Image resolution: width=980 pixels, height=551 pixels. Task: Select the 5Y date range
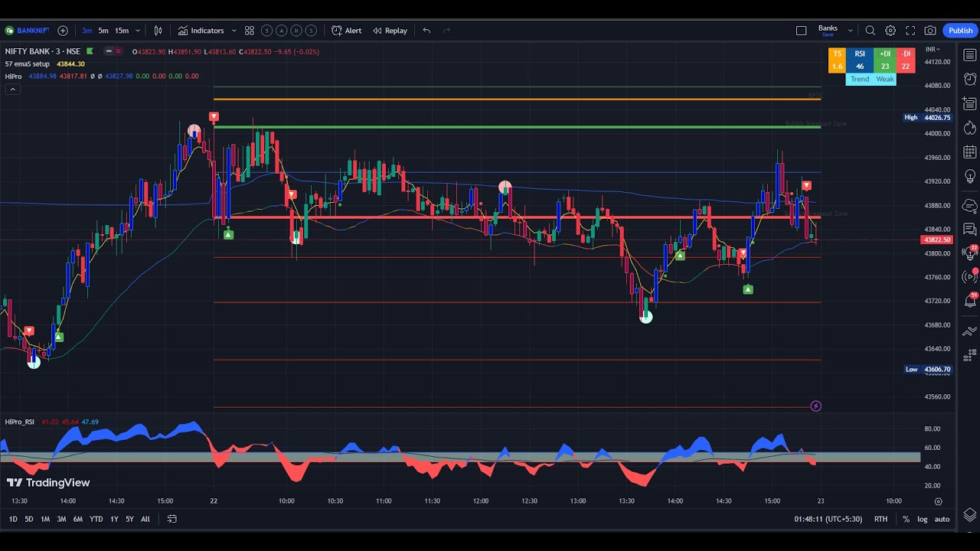pos(129,519)
